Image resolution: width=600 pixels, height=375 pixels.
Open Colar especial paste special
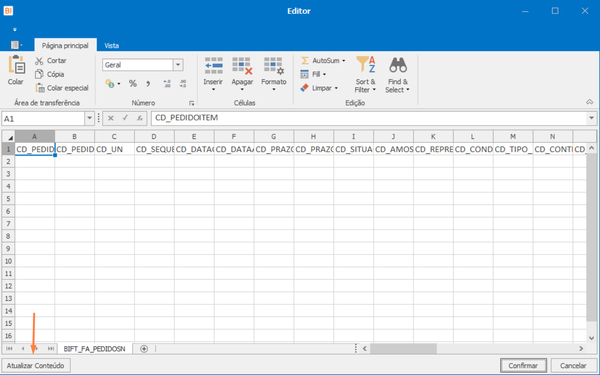(x=62, y=88)
